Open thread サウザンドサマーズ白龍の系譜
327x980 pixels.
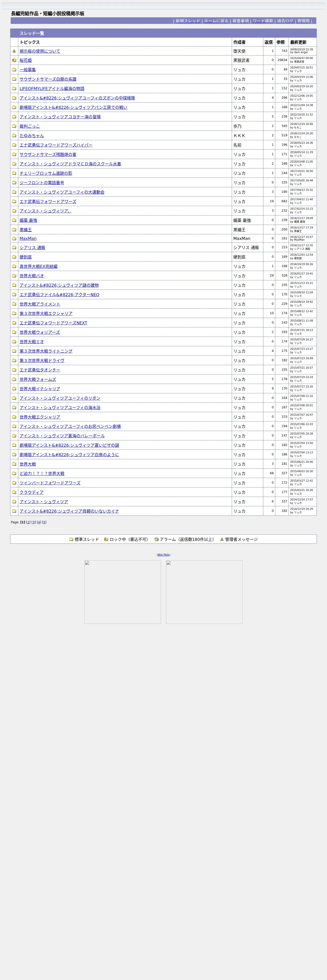[x=48, y=79]
